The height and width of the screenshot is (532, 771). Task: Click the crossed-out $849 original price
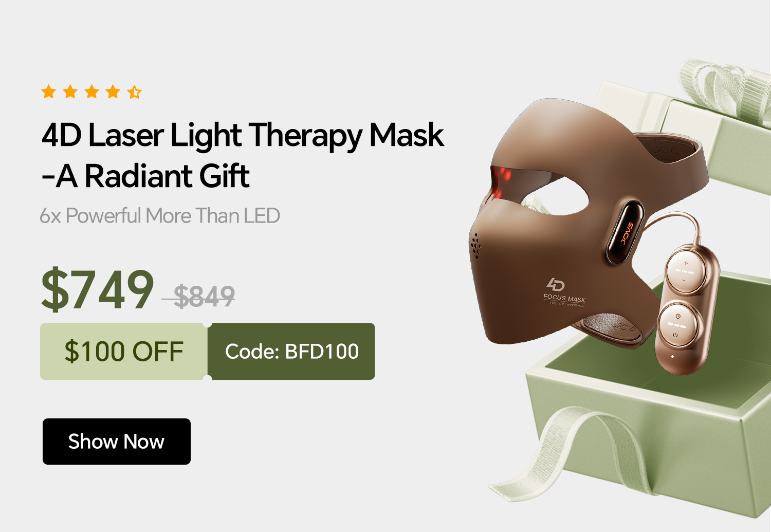click(204, 297)
